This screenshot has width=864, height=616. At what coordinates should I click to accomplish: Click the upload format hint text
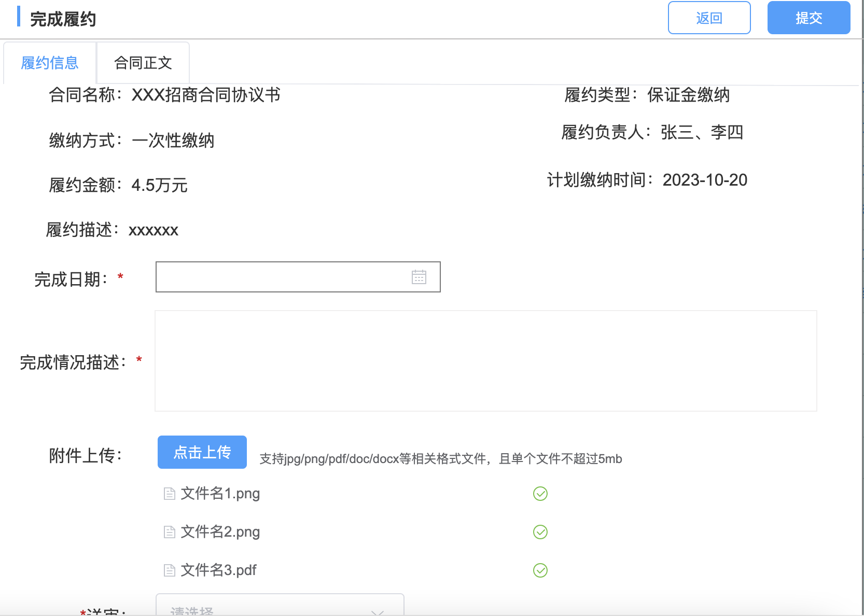coord(441,459)
